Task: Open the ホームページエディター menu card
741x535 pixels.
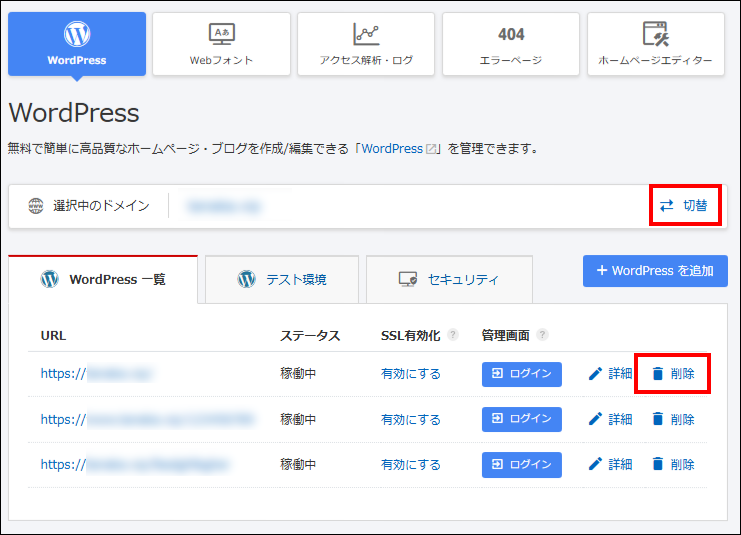Action: (x=655, y=44)
